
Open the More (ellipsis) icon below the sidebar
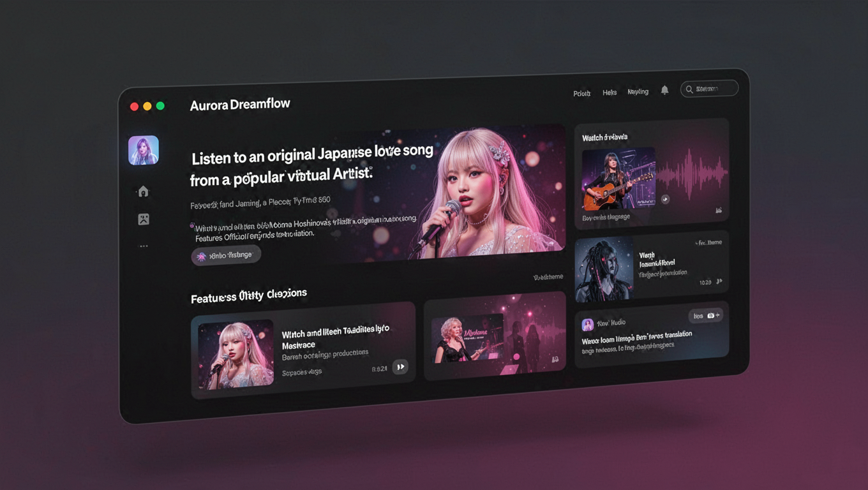144,246
